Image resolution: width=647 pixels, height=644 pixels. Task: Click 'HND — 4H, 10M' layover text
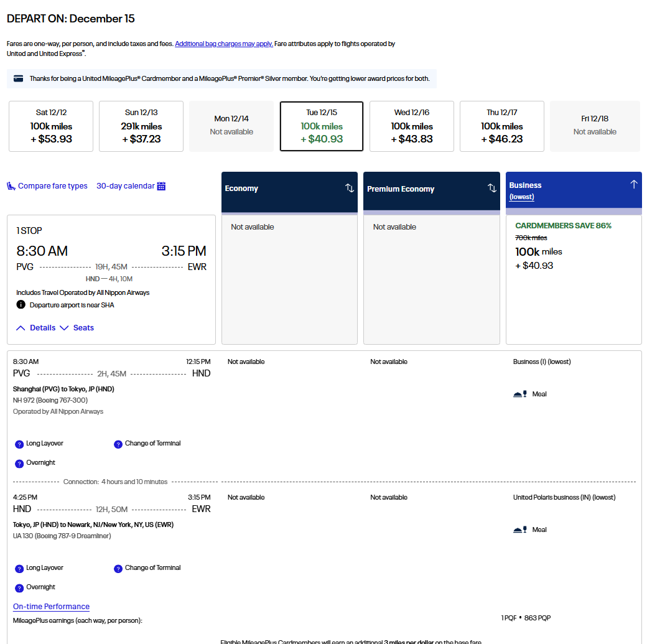109,279
